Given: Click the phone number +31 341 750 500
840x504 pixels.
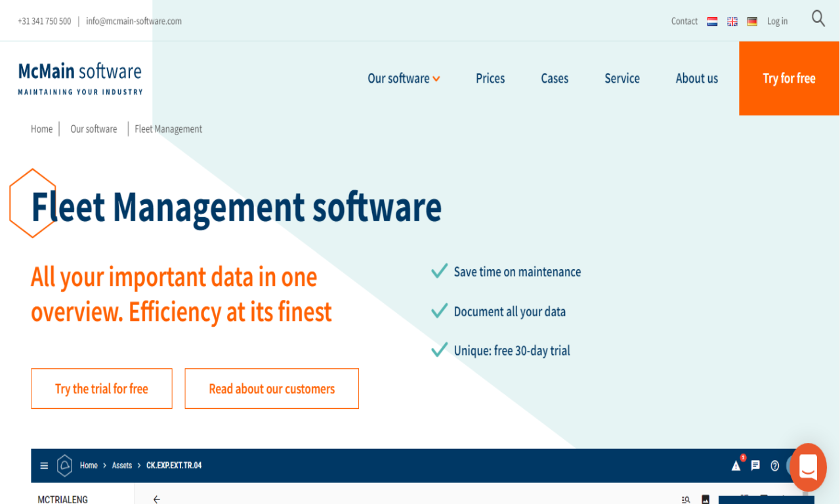Looking at the screenshot, I should pyautogui.click(x=45, y=21).
